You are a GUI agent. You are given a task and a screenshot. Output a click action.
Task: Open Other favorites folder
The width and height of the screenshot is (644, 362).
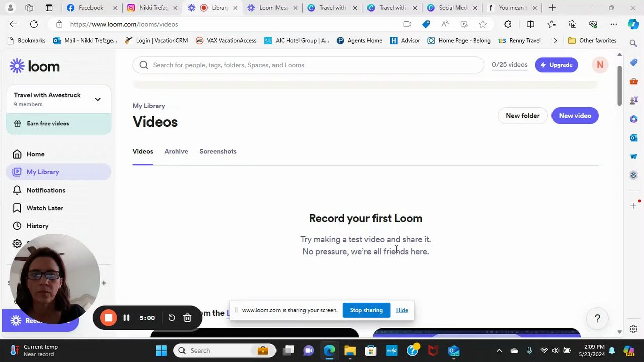tap(592, 41)
